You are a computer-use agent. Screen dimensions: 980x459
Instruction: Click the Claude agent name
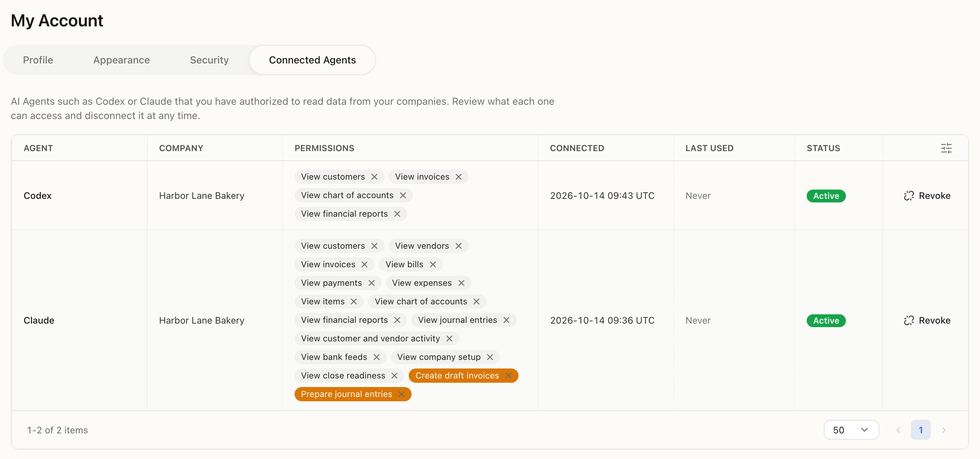[39, 321]
